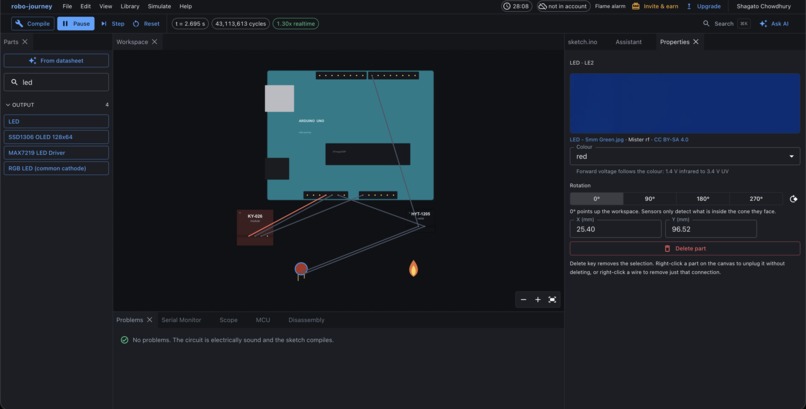
Task: Set rotation to 90°
Action: point(650,199)
